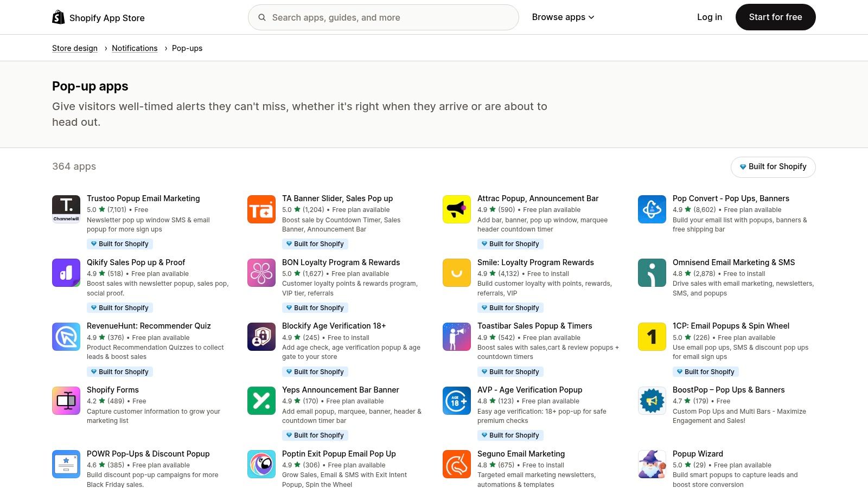Select the TA Banner Slider app icon

pyautogui.click(x=261, y=209)
